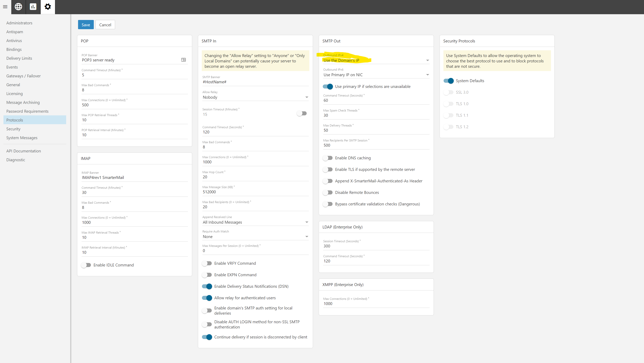Expand the Require Auth Match dropdown
Image resolution: width=644 pixels, height=363 pixels.
point(255,237)
